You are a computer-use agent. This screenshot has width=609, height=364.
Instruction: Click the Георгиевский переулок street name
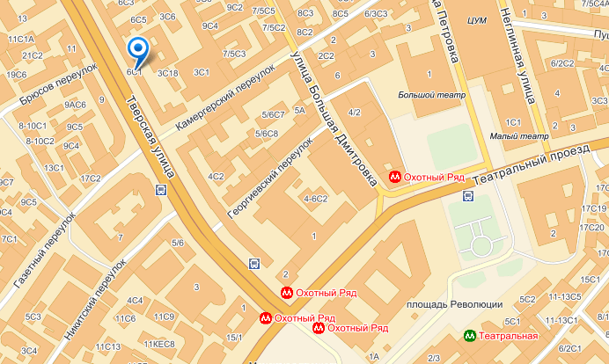click(x=270, y=178)
